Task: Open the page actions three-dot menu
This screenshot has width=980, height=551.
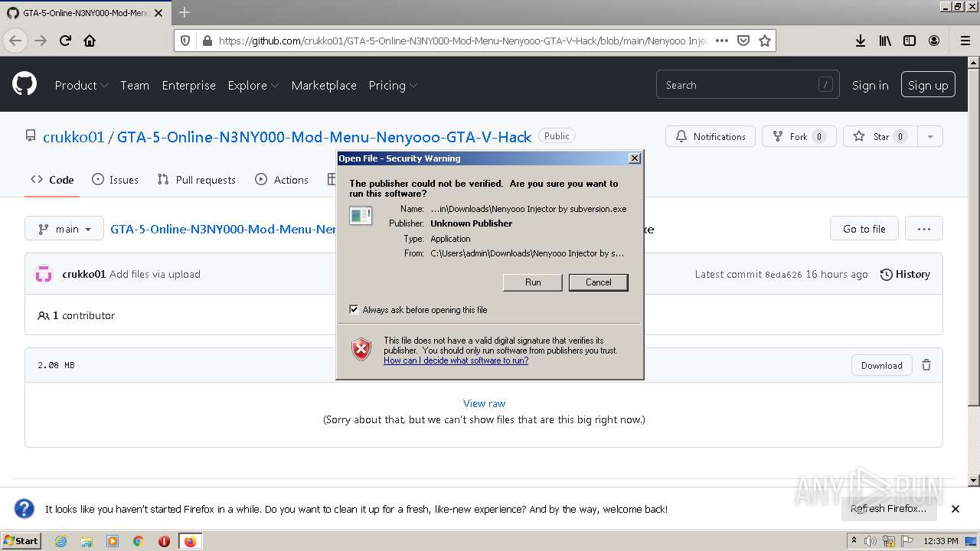Action: (721, 41)
